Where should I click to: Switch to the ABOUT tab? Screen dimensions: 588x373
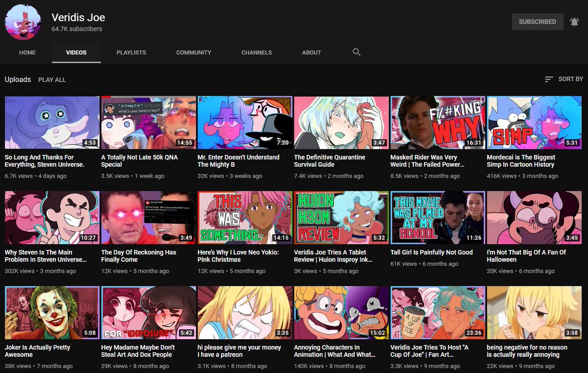pos(312,52)
